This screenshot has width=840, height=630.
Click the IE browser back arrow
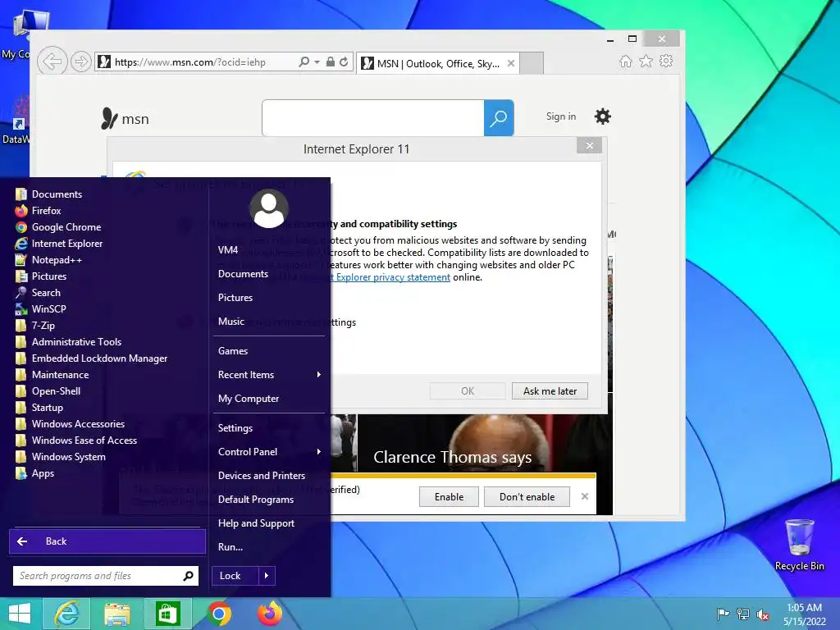coord(52,62)
